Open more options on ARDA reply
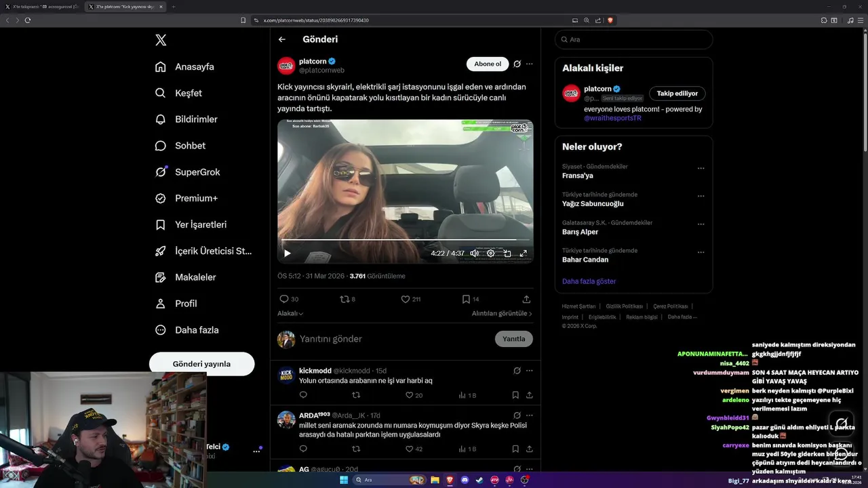 point(530,415)
